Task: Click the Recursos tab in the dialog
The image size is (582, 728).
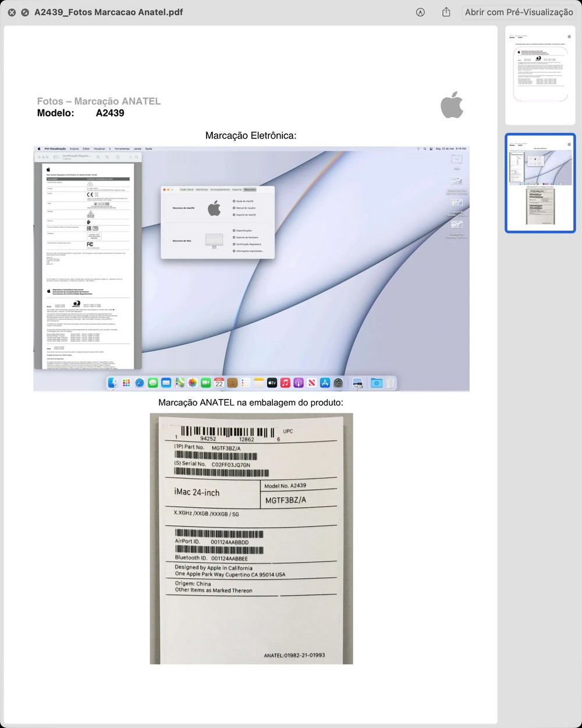Action: [250, 189]
